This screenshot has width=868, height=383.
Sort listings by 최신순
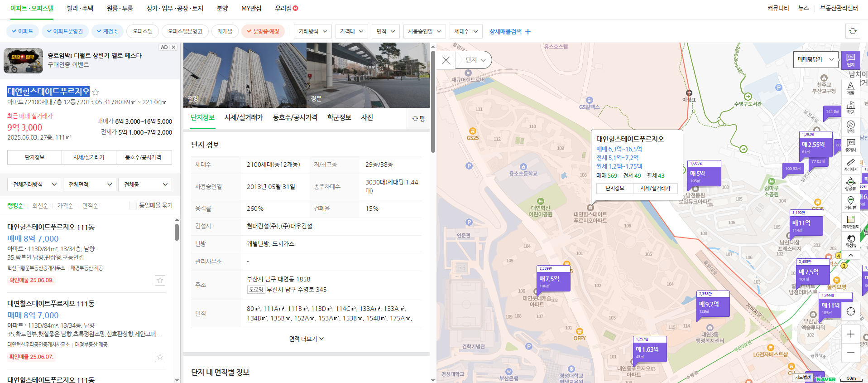pos(40,206)
